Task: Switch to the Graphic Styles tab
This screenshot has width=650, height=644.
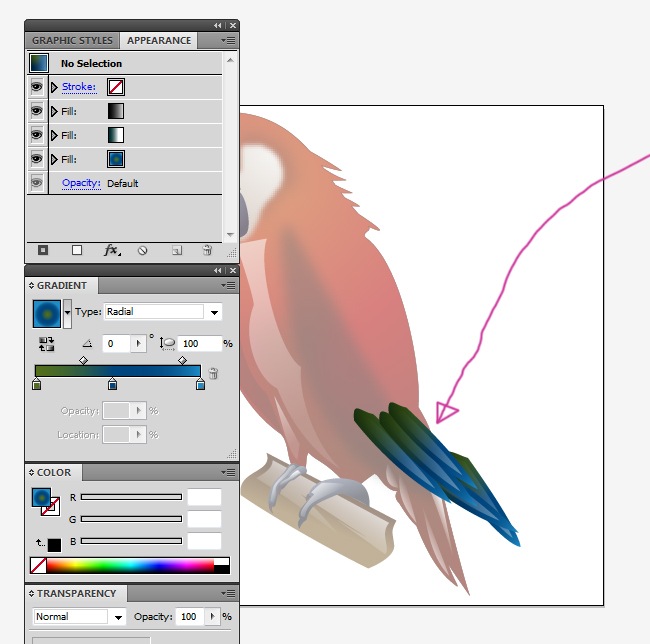Action: click(73, 41)
